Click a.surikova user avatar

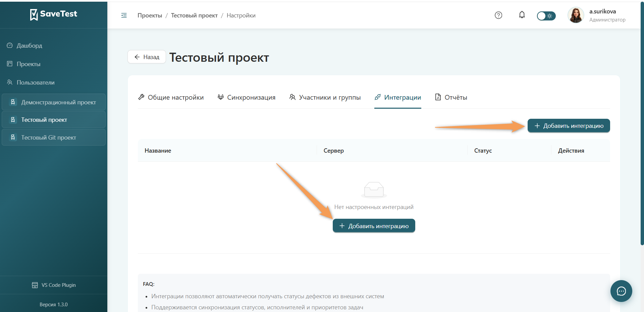(x=576, y=15)
